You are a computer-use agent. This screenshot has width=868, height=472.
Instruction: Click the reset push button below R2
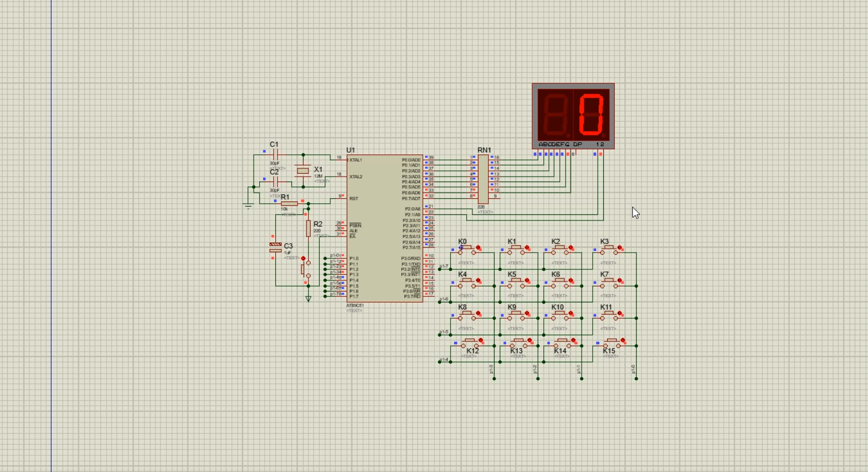coord(306,269)
